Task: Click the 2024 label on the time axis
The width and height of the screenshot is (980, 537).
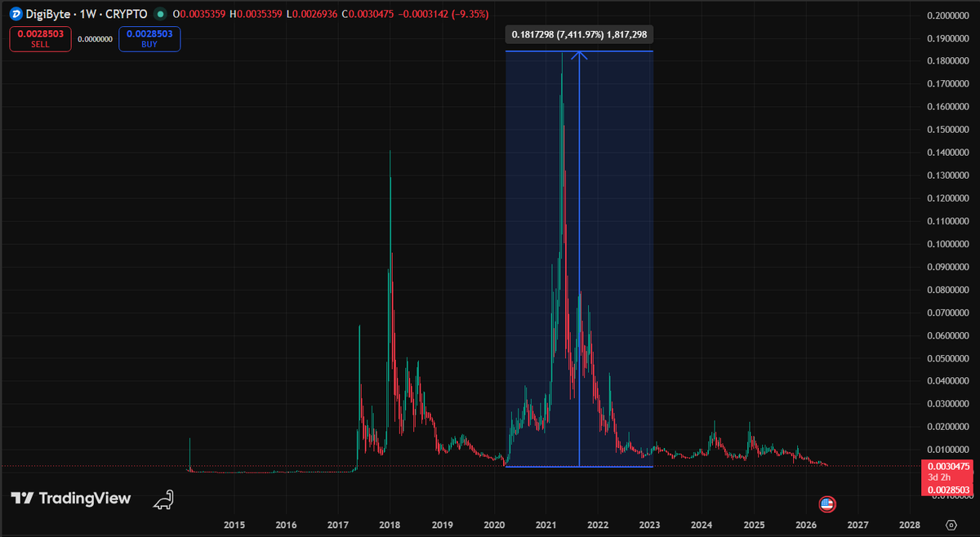Action: (x=702, y=524)
